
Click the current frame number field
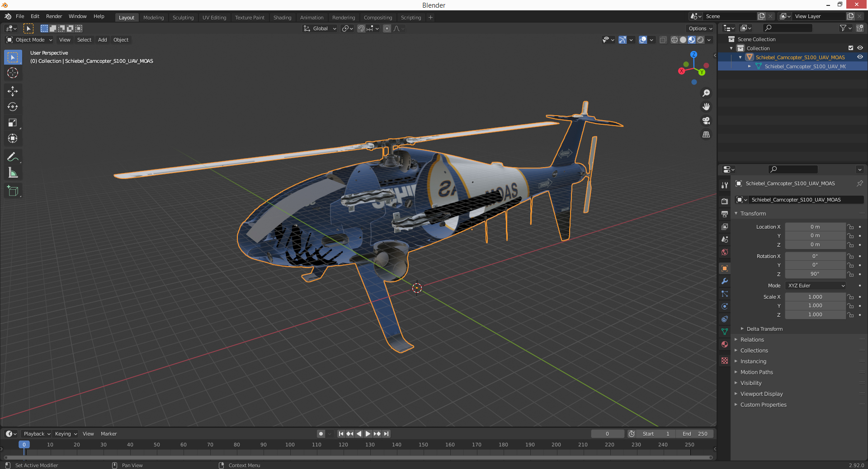608,434
